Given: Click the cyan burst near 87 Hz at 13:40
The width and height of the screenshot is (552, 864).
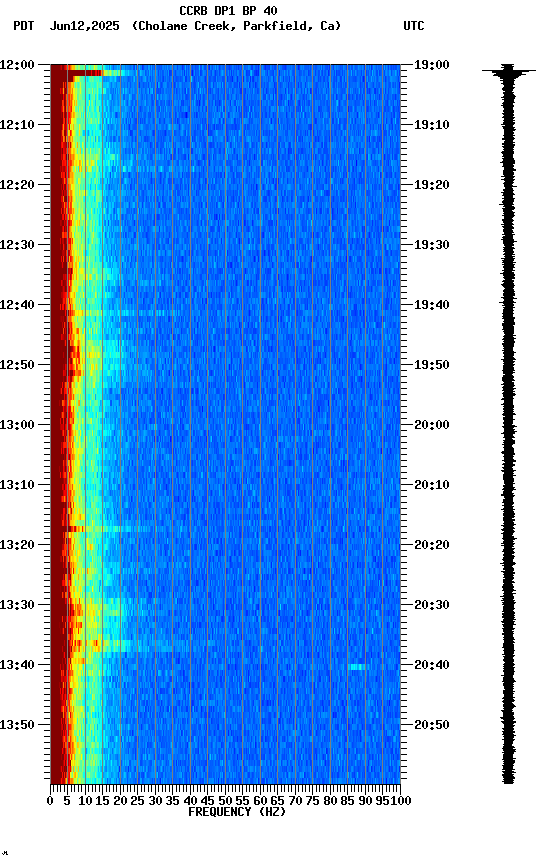Looking at the screenshot, I should click(x=358, y=667).
